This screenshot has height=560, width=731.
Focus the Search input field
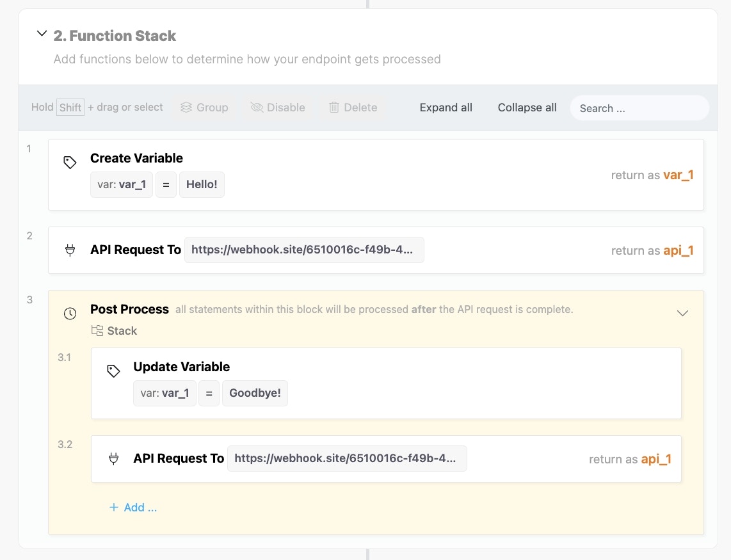(639, 108)
